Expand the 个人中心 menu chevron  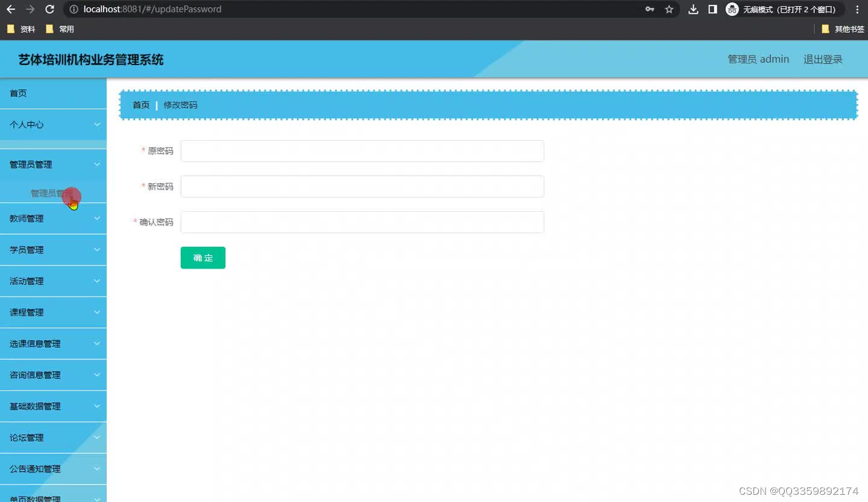pos(97,124)
